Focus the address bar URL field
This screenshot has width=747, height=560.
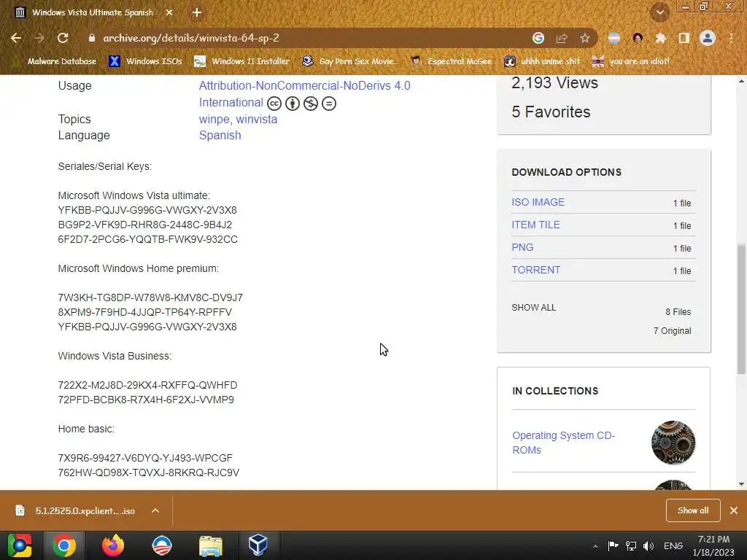(305, 38)
